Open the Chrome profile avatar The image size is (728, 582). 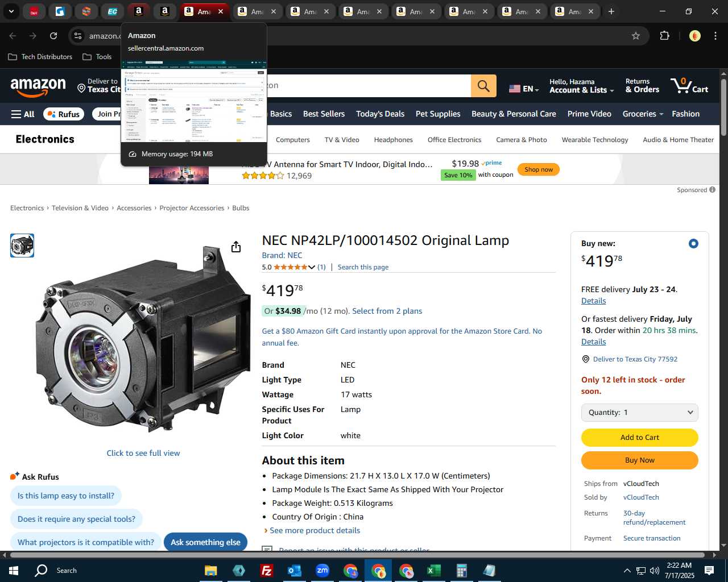tap(694, 36)
